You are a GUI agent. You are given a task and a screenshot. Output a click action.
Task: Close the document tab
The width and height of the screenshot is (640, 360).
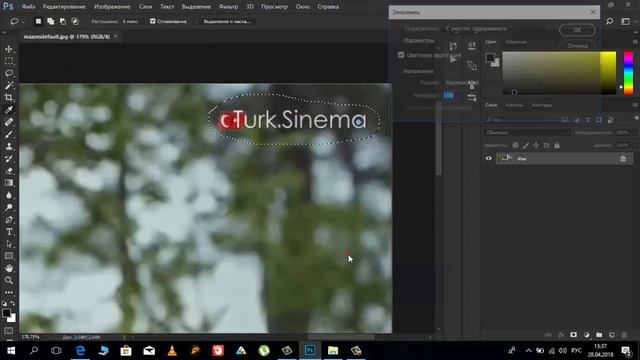(116, 36)
